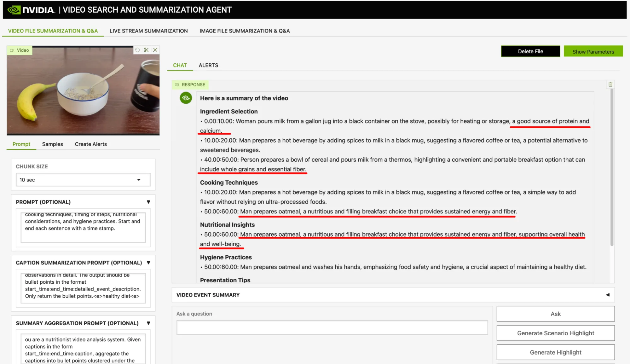Image resolution: width=630 pixels, height=364 pixels.
Task: Click the Show Parameters button
Action: tap(593, 51)
